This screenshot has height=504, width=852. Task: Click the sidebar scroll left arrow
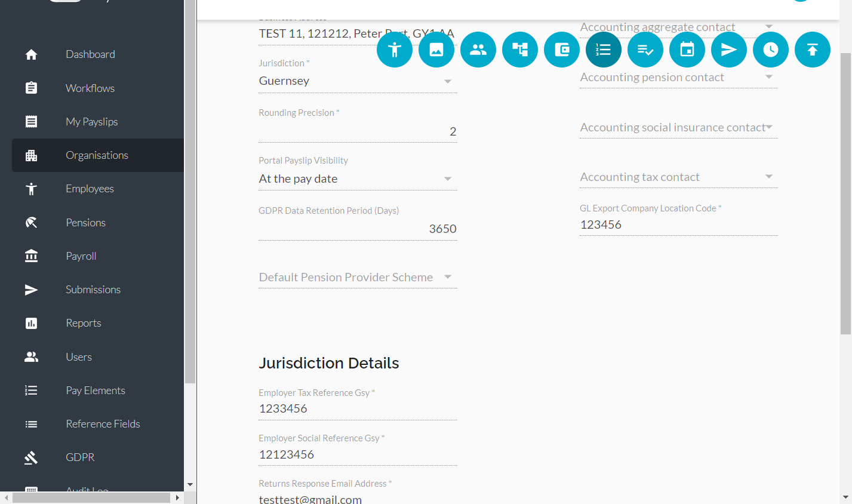[x=6, y=498]
